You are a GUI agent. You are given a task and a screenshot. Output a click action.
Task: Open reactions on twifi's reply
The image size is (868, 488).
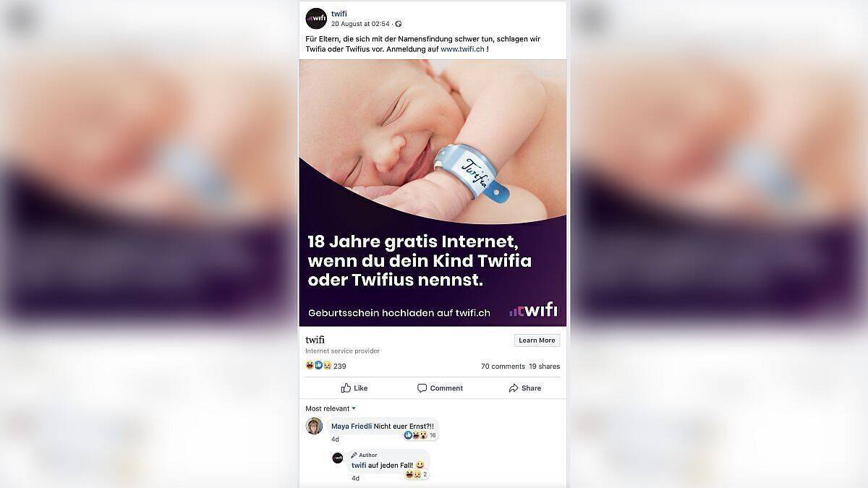[416, 475]
